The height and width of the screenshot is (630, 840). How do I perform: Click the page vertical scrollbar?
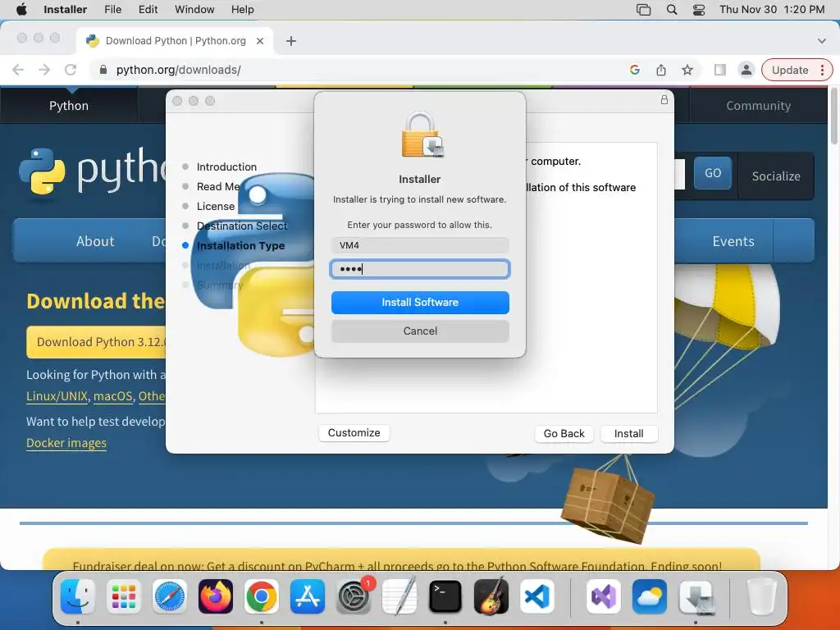(x=833, y=115)
